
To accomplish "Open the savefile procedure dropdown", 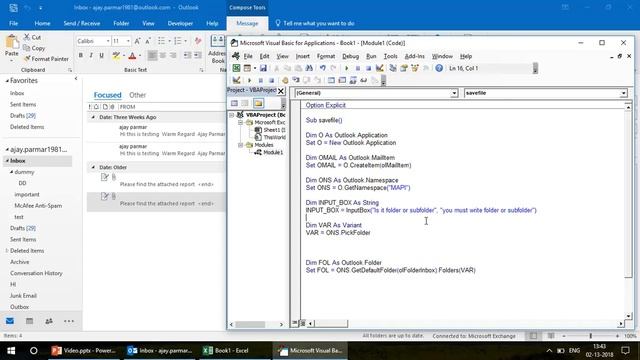I will [x=623, y=93].
